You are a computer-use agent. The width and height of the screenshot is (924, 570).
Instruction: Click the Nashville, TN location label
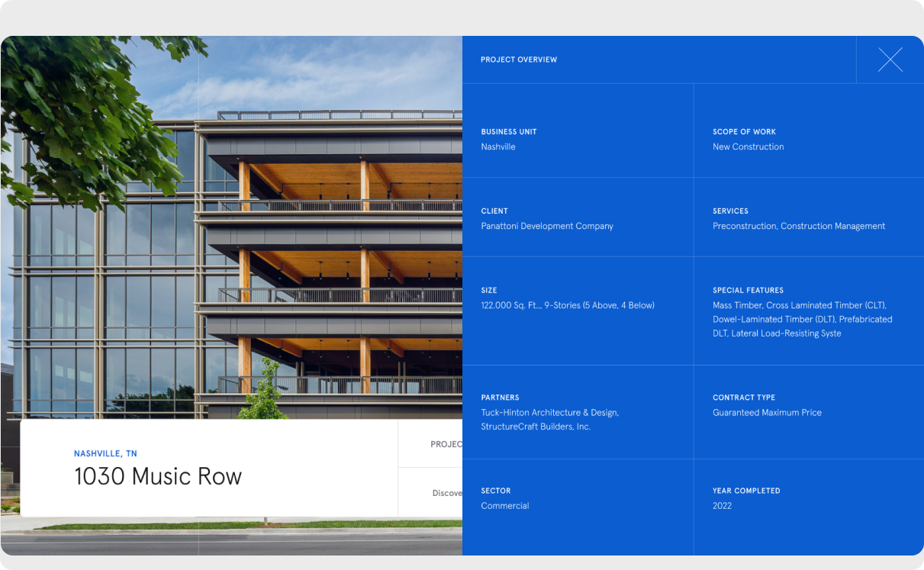click(x=105, y=454)
